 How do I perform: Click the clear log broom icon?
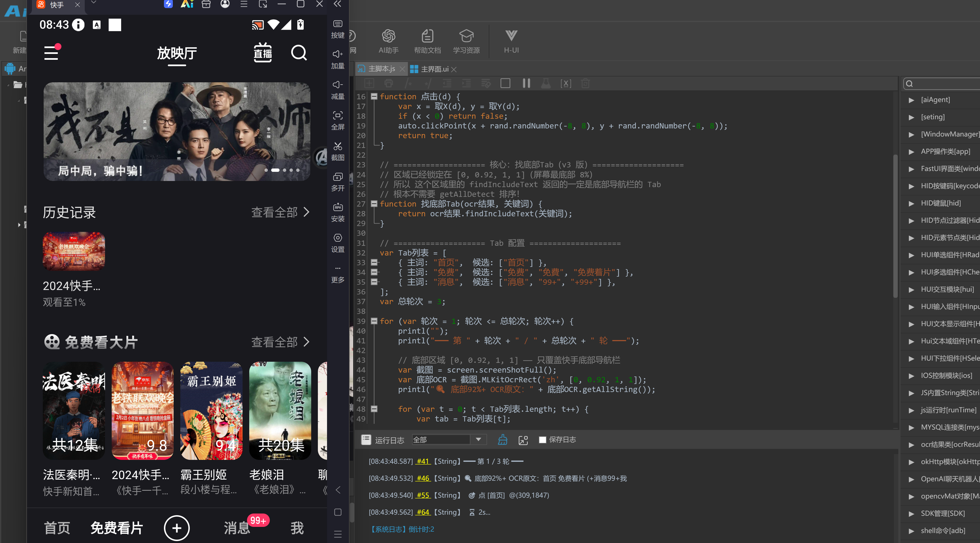(x=502, y=439)
